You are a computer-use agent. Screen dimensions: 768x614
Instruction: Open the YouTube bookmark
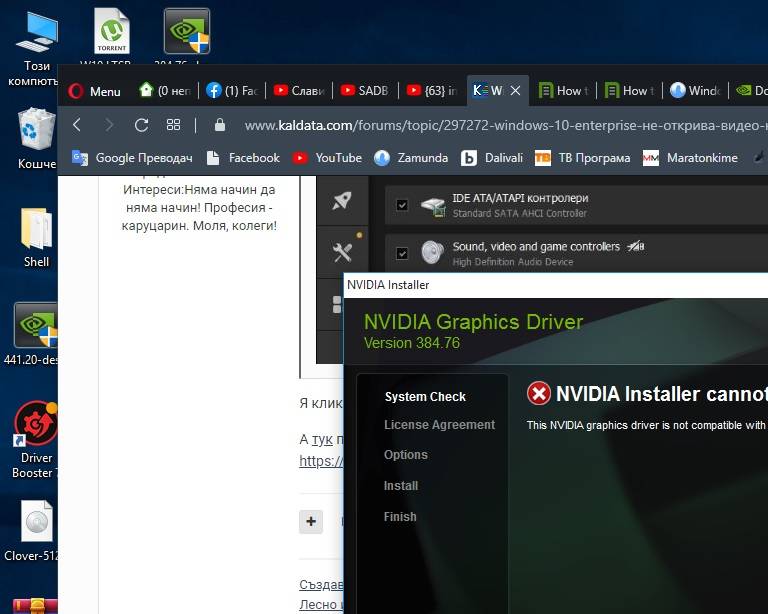(327, 158)
